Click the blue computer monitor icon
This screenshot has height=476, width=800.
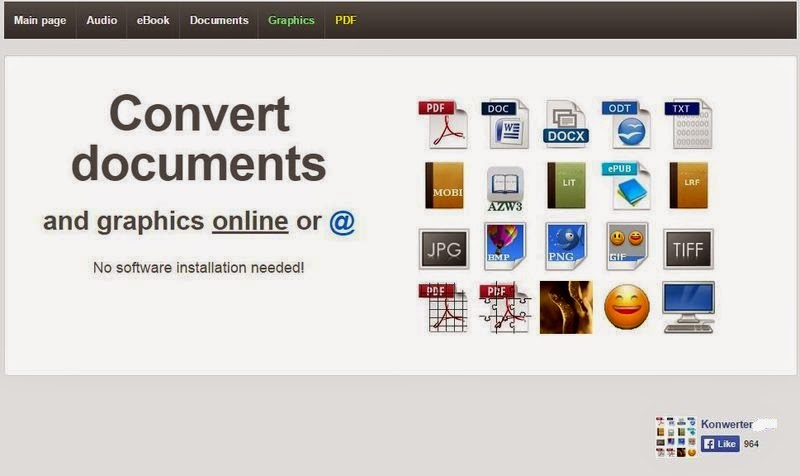click(x=688, y=307)
